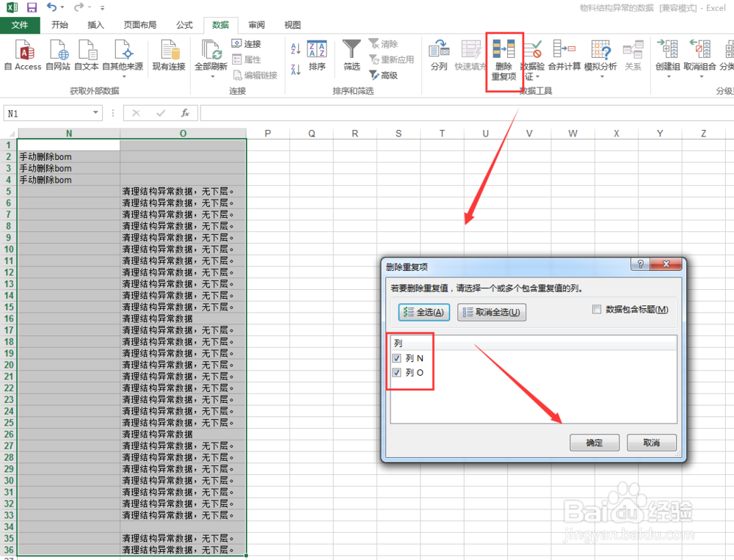
Task: Open the 审阅 ribbon tab
Action: pyautogui.click(x=256, y=24)
